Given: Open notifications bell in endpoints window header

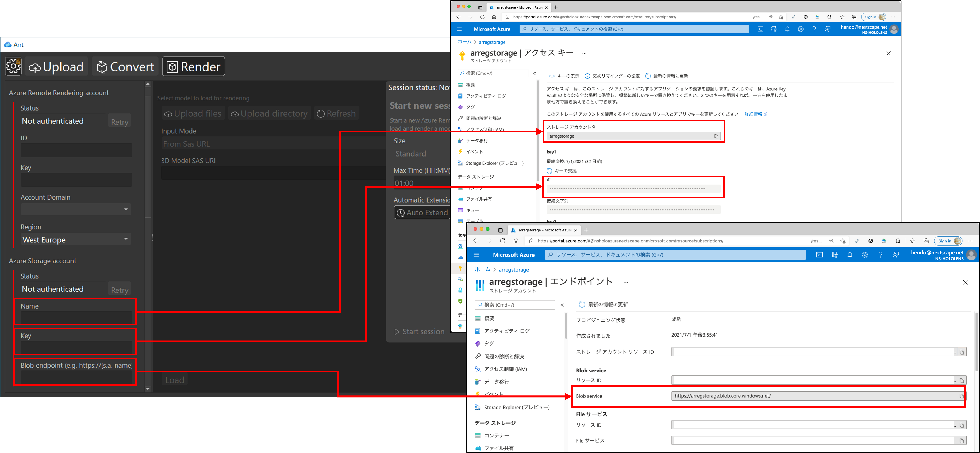Looking at the screenshot, I should [x=850, y=255].
